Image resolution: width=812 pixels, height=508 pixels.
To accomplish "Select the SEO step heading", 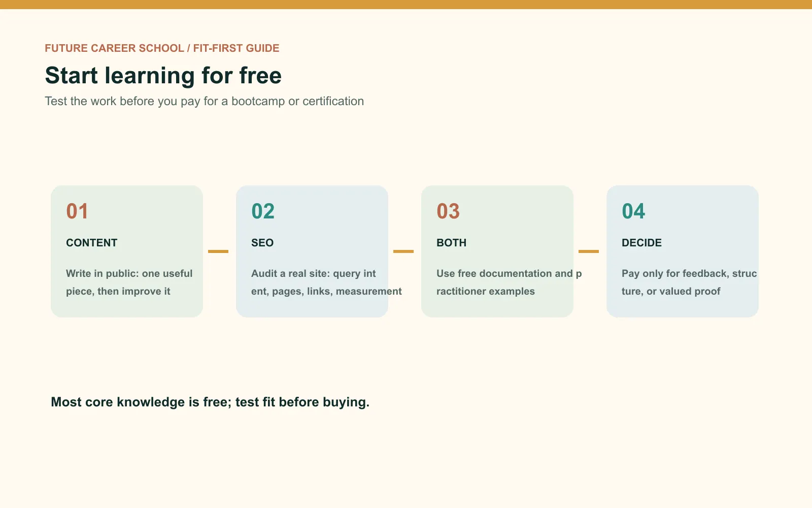I will click(x=262, y=243).
